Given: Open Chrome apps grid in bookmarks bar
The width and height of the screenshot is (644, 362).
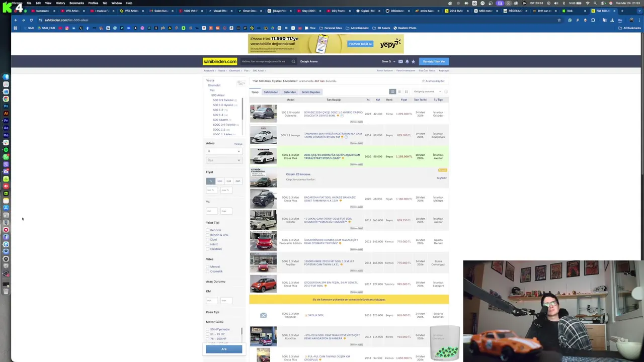Looking at the screenshot, I should point(16,28).
